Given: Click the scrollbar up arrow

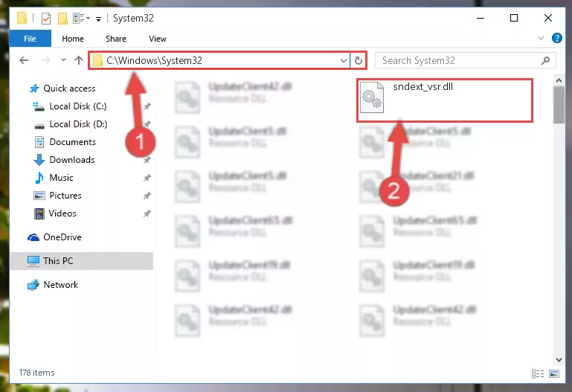Looking at the screenshot, I should coord(559,80).
